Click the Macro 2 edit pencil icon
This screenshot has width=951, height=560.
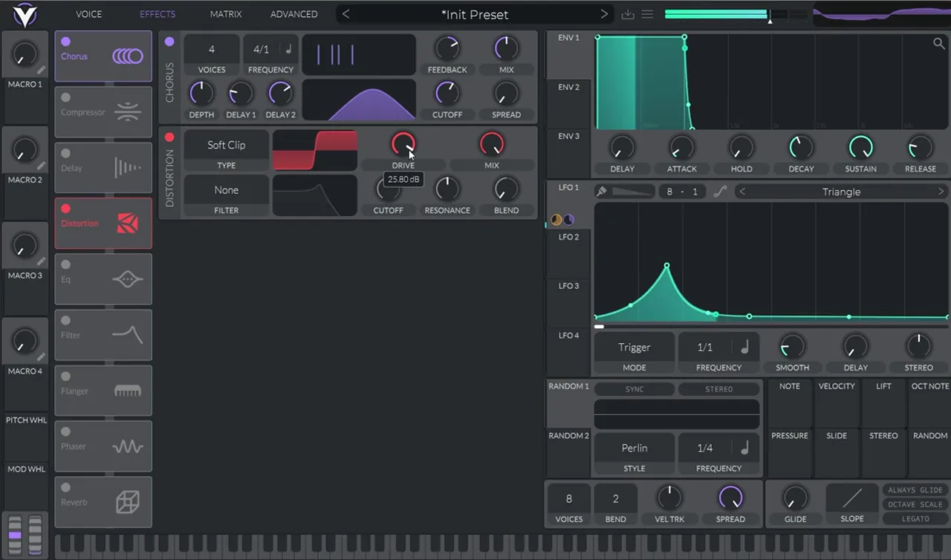(42, 166)
